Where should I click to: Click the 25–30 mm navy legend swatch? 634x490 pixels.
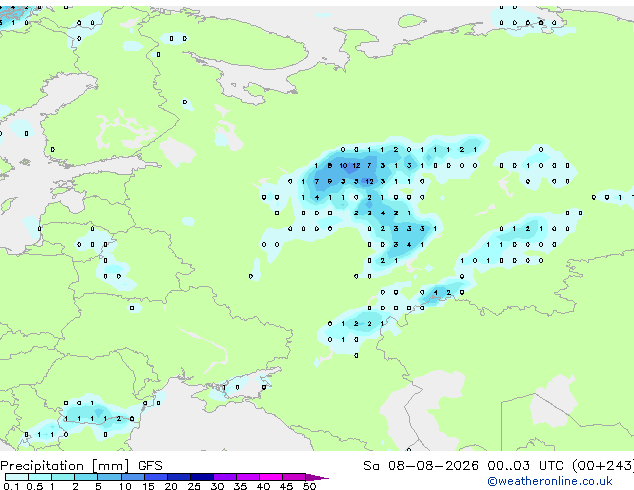click(201, 477)
